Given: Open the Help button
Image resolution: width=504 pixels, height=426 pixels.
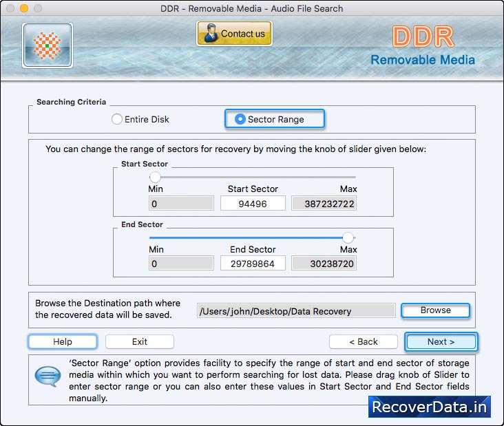Looking at the screenshot, I should pos(63,342).
